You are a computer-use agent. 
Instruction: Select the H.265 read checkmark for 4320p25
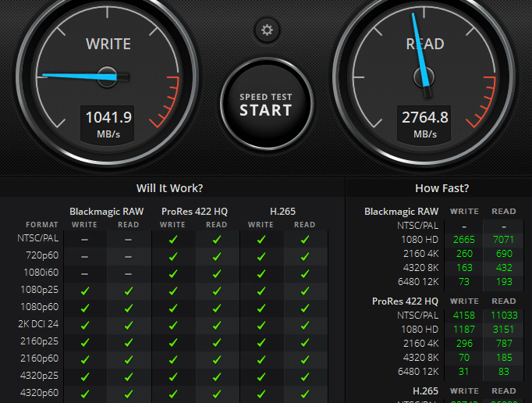305,376
